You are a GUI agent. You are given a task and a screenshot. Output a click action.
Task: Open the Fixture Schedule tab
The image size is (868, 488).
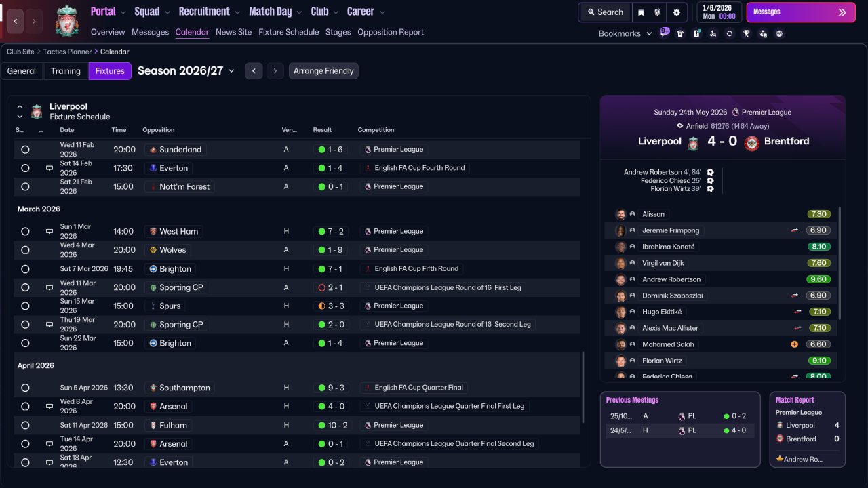tap(288, 32)
